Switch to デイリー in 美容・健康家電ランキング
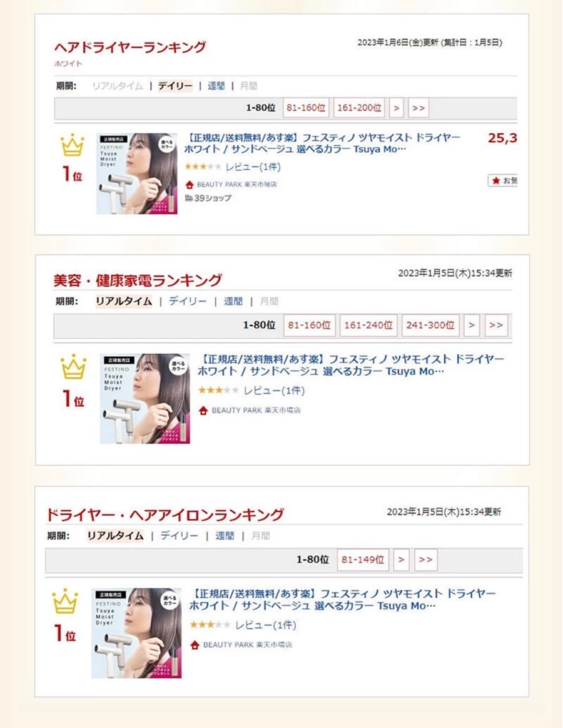The width and height of the screenshot is (563, 728). (x=188, y=301)
